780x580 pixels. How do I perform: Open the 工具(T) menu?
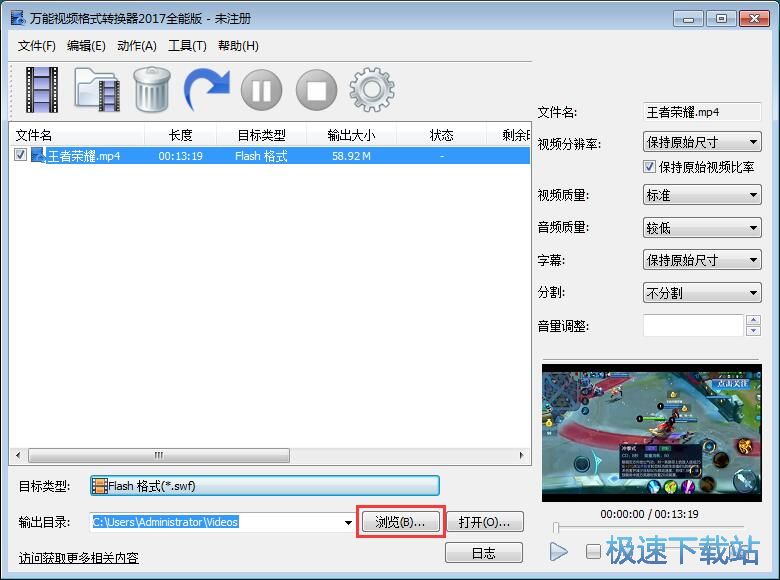tap(187, 46)
